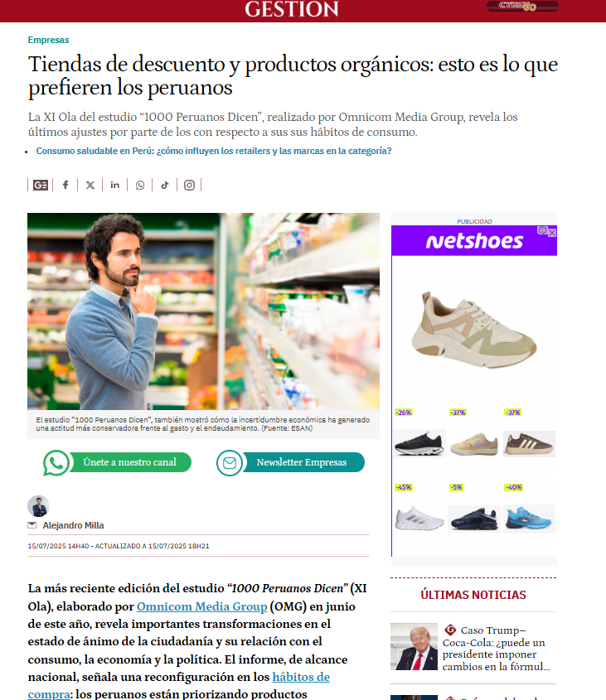Share on LinkedIn icon
606x700 pixels.
pyautogui.click(x=115, y=185)
